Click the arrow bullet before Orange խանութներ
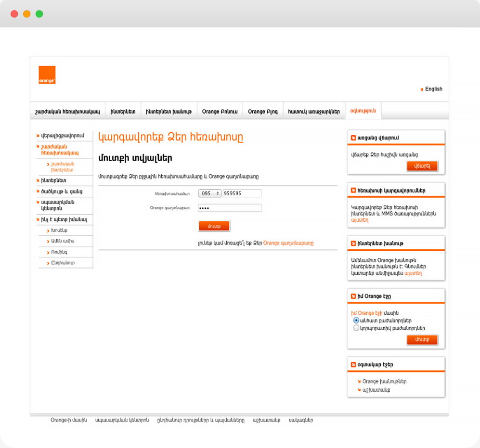Screen dimensions: 480x448 [x=359, y=382]
